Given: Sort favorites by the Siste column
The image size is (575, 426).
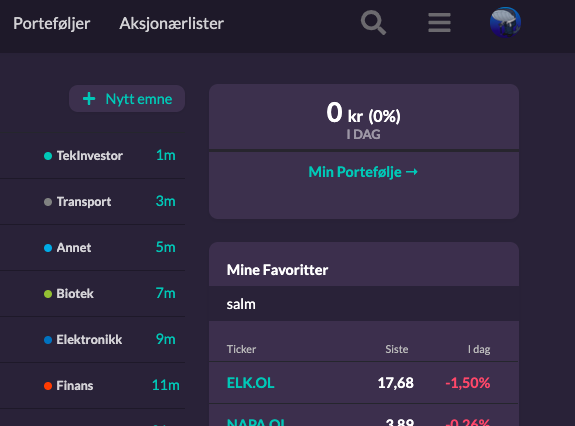Looking at the screenshot, I should pos(396,349).
